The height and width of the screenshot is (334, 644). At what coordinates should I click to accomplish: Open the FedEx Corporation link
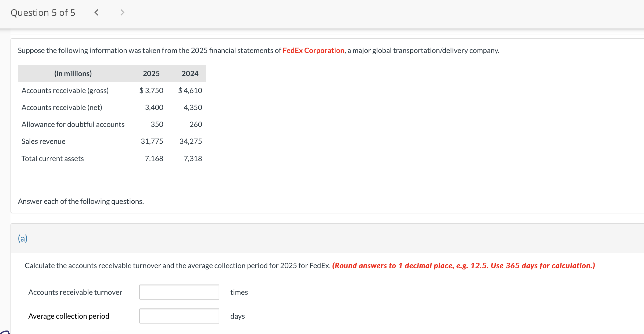313,51
